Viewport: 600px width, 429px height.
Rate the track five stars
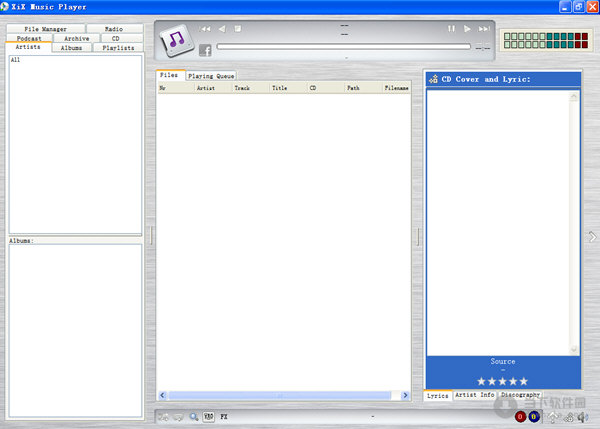[523, 381]
